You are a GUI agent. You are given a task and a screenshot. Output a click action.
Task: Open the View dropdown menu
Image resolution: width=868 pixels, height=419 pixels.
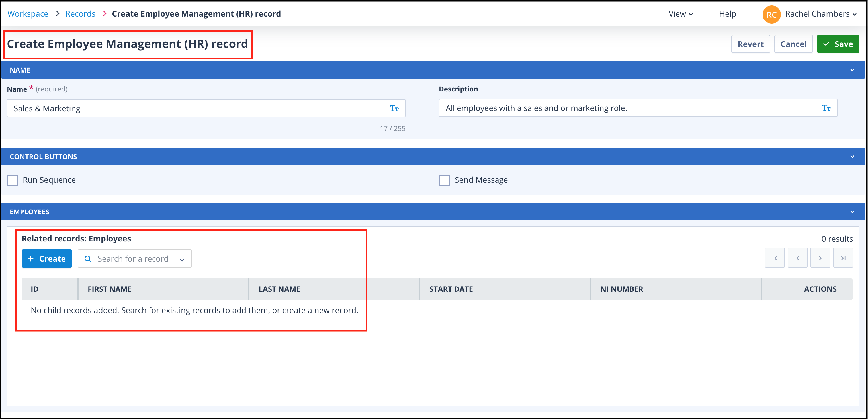coord(681,14)
